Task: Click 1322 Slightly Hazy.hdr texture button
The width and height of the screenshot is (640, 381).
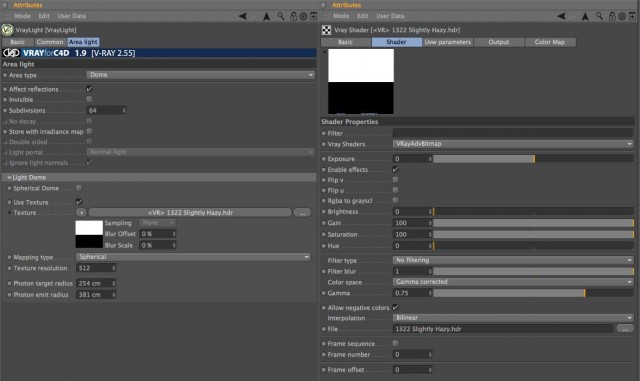Action: pos(190,212)
